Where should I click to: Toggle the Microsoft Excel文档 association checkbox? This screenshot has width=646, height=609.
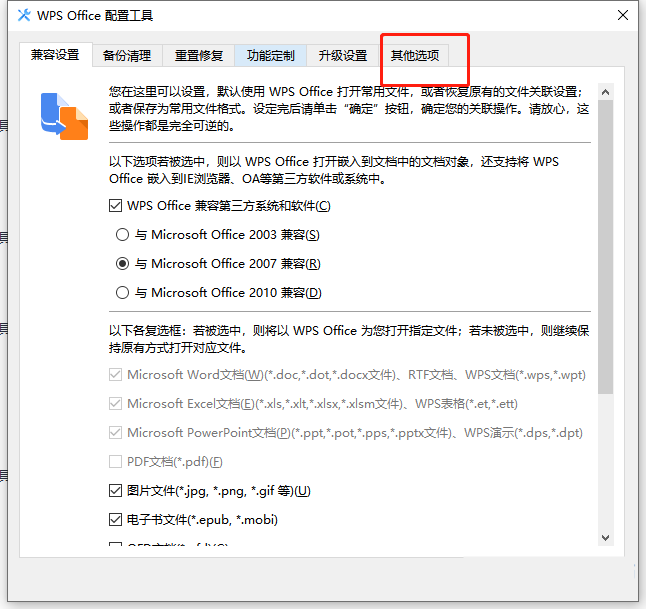116,403
